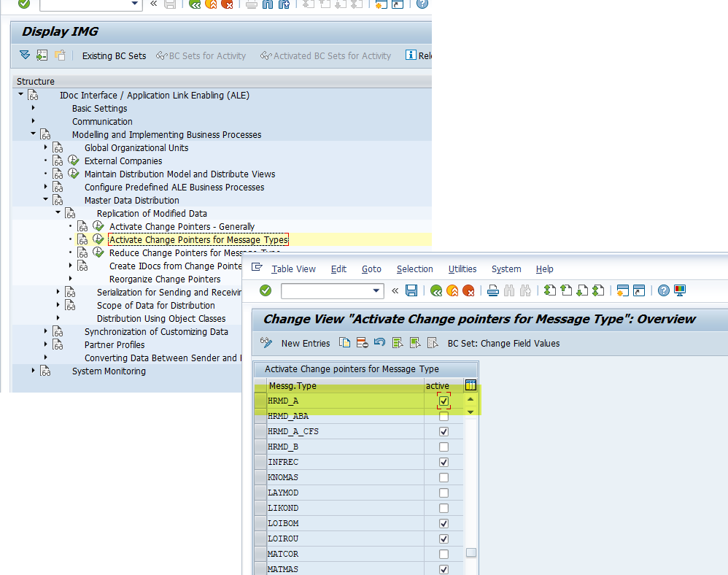This screenshot has height=575, width=728.
Task: Uncheck the active checkbox for HRMD_A
Action: tap(443, 400)
